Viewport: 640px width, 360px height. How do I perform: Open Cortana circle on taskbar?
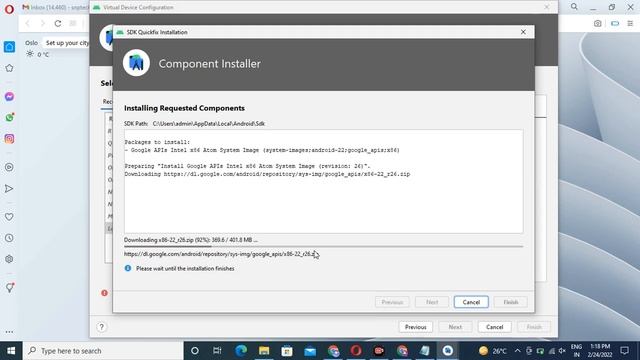click(195, 351)
